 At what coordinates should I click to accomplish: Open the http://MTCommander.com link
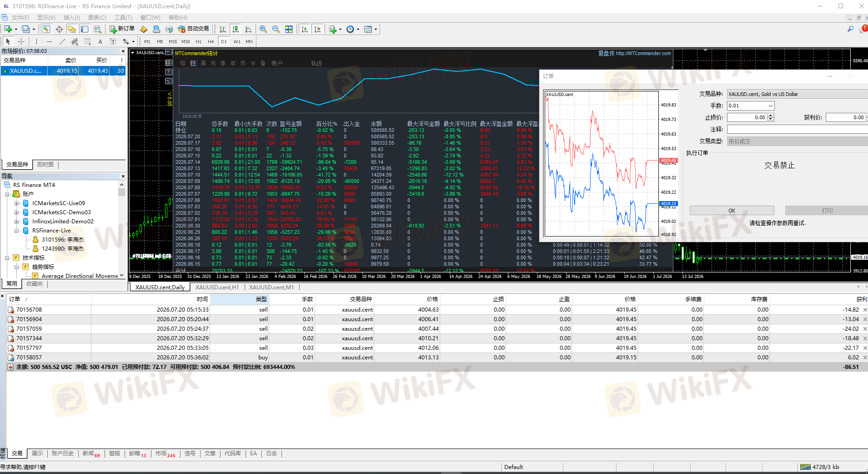pyautogui.click(x=643, y=53)
